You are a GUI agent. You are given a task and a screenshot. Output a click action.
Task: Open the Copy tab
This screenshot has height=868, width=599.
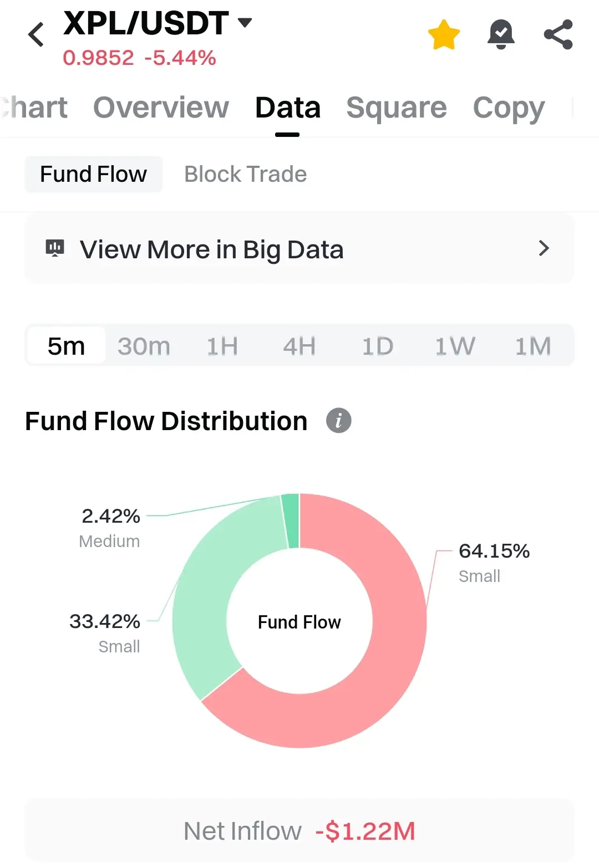tap(509, 108)
